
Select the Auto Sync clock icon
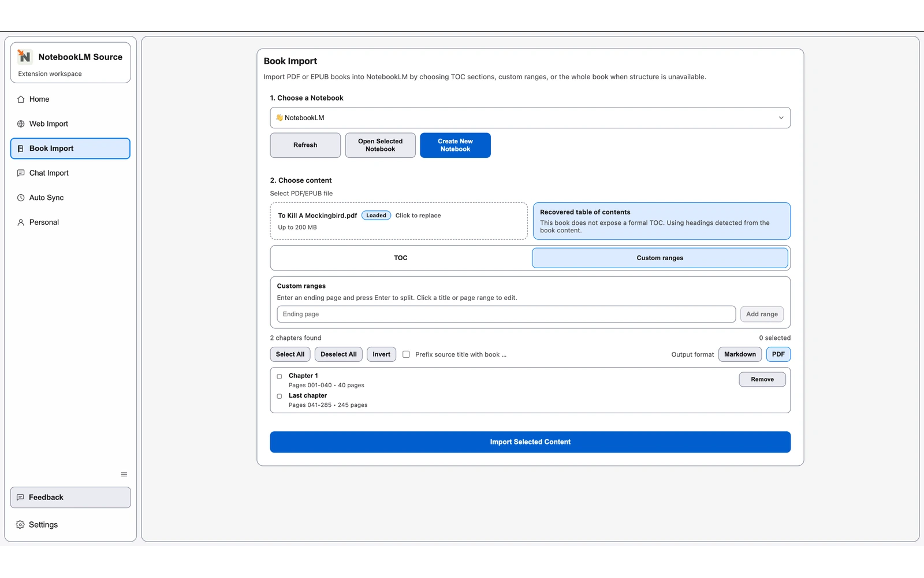click(21, 197)
